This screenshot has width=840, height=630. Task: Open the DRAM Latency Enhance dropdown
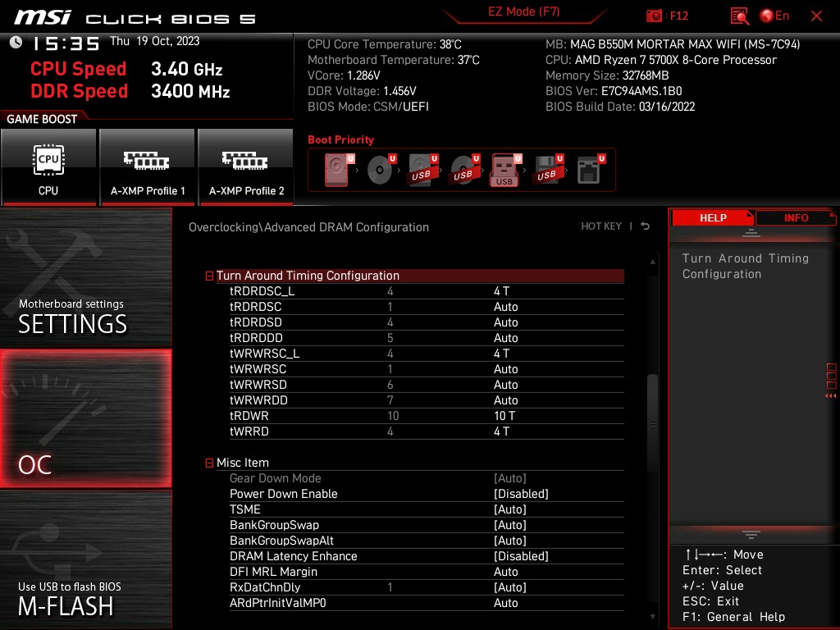[521, 556]
